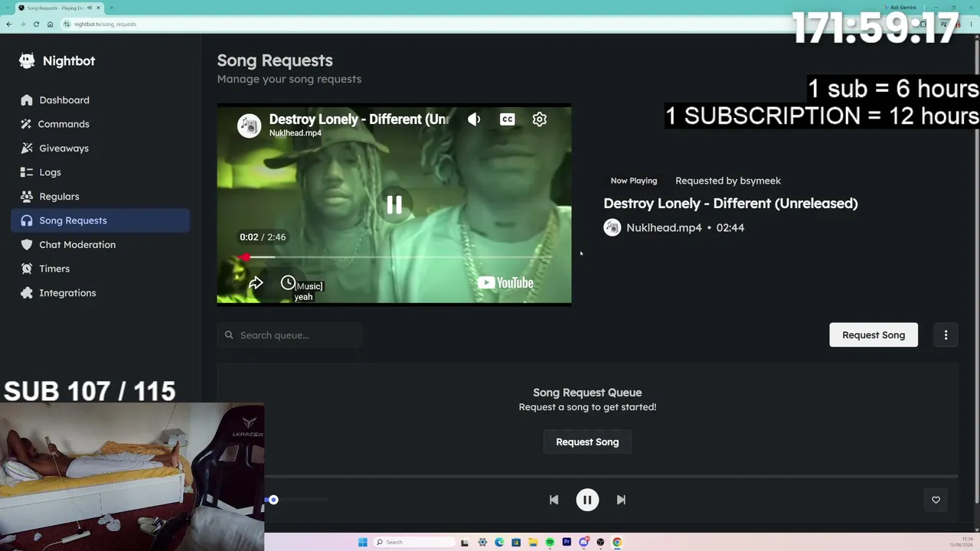Click the Watch later clock icon
The image size is (980, 551).
click(288, 283)
